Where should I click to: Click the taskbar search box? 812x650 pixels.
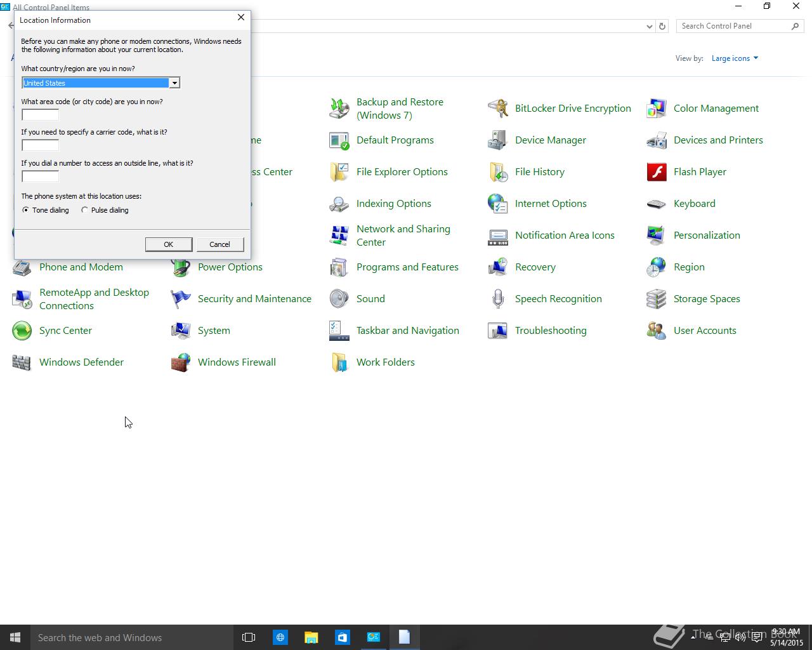[132, 637]
